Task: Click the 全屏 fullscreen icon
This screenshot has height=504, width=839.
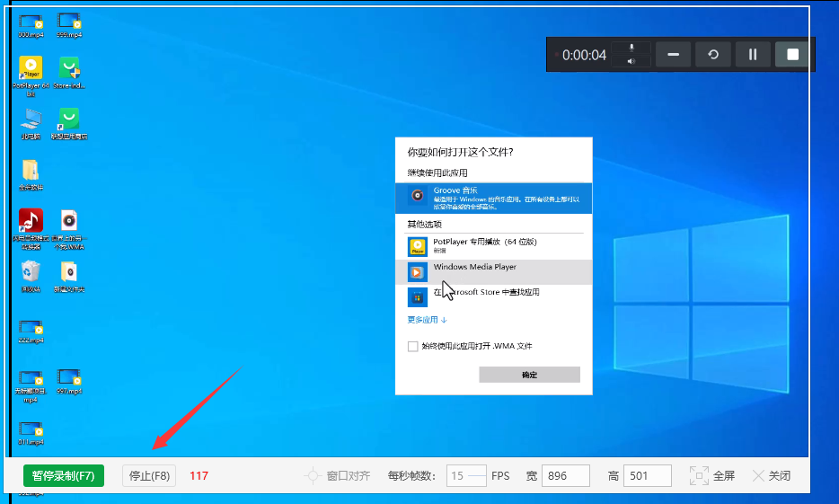Action: 699,476
